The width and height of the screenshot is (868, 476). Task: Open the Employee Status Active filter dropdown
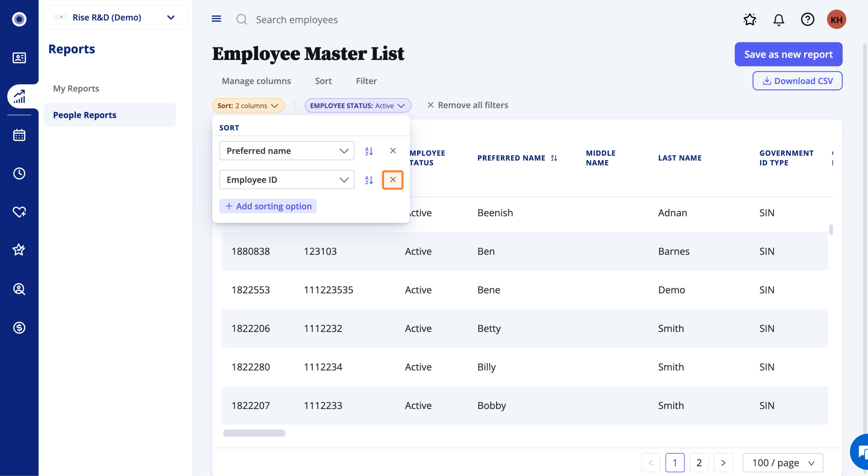(358, 105)
